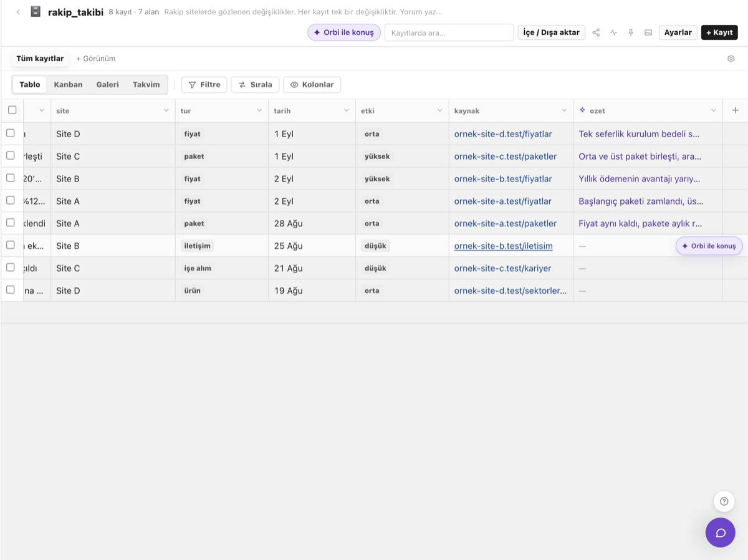Click the Sırala button
The image size is (748, 560).
tap(255, 85)
